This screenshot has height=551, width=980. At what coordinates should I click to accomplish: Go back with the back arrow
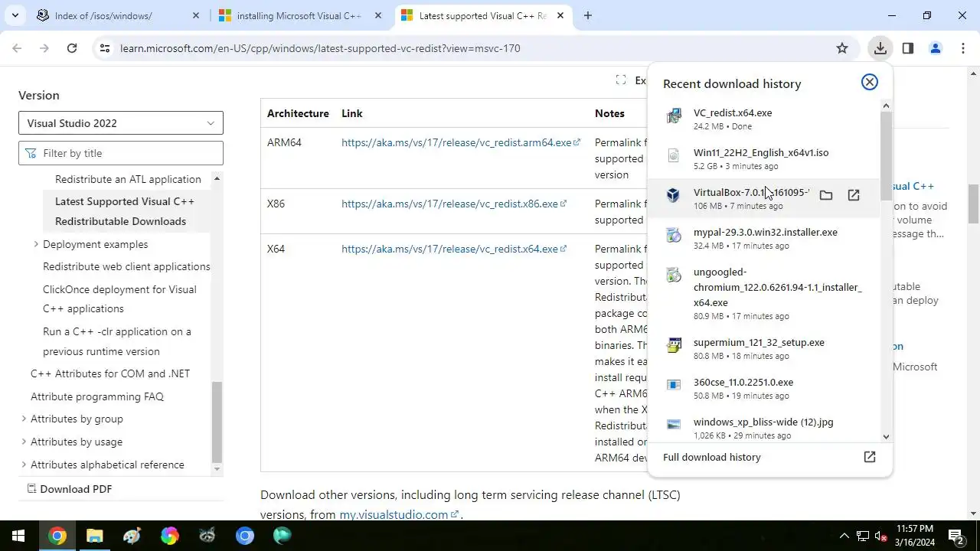(17, 48)
